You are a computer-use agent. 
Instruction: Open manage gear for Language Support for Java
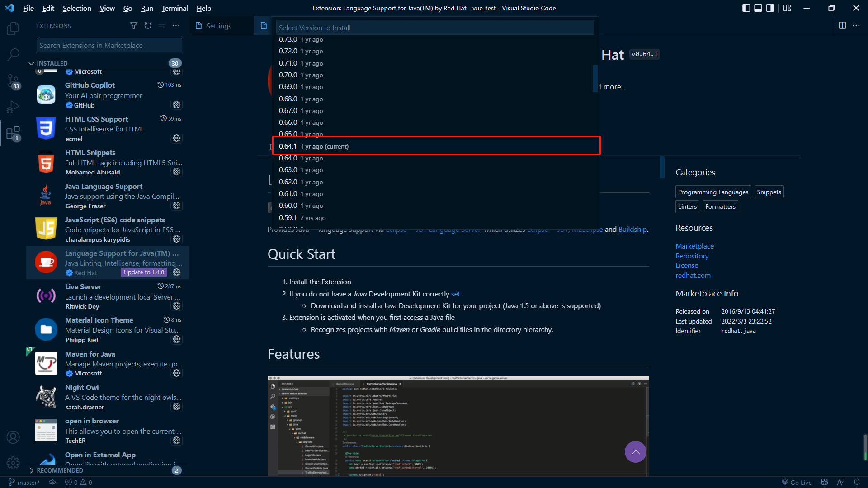(177, 272)
